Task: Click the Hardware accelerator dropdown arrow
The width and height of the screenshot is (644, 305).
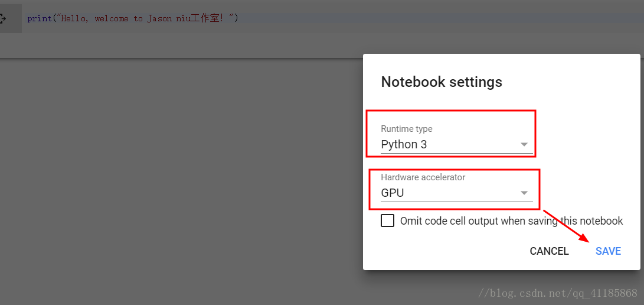Action: [524, 193]
